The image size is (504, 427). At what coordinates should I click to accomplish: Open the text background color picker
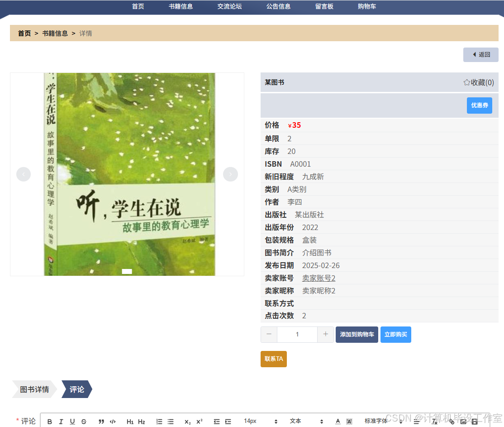point(349,422)
